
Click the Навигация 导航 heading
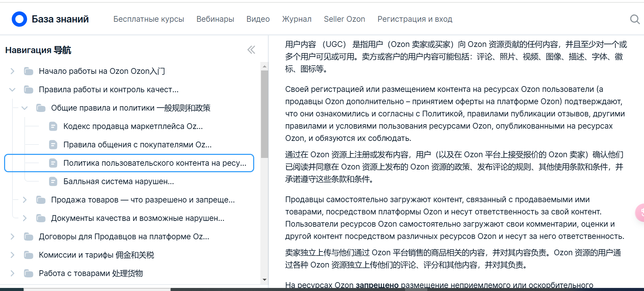[38, 50]
